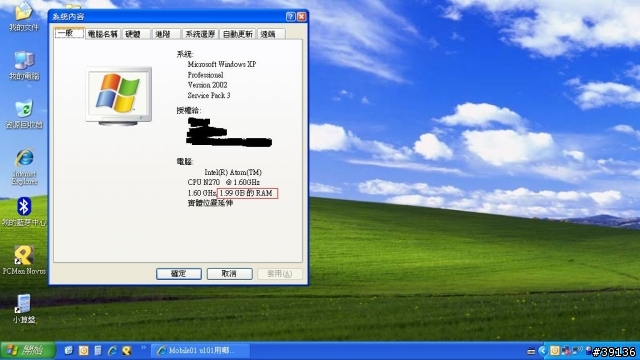Click the 授權給: section label
640x360 pixels.
point(189,111)
